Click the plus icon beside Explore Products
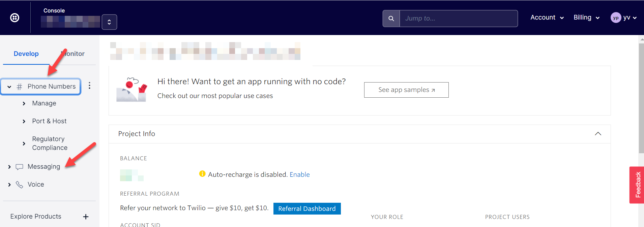Viewport: 644px width, 227px height. 86,217
